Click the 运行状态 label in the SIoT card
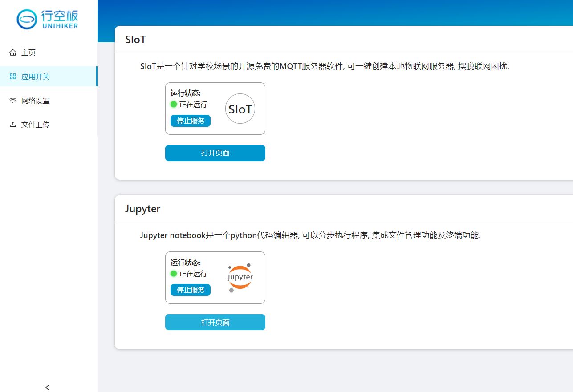The width and height of the screenshot is (573, 392). pos(186,93)
